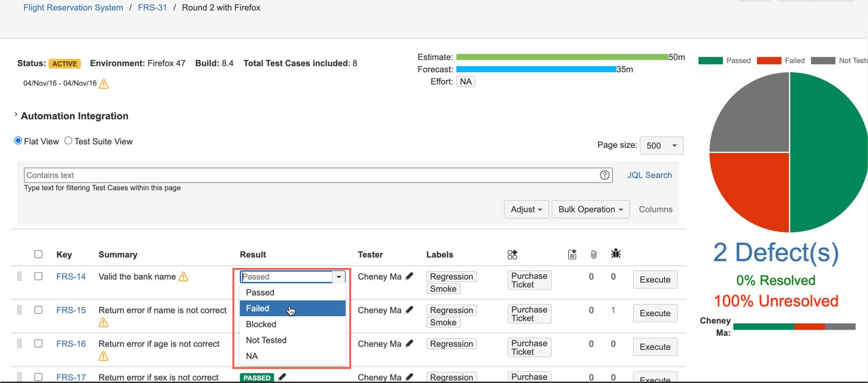The height and width of the screenshot is (383, 868).
Task: Tick the checkbox for FRS-14
Action: (x=39, y=277)
